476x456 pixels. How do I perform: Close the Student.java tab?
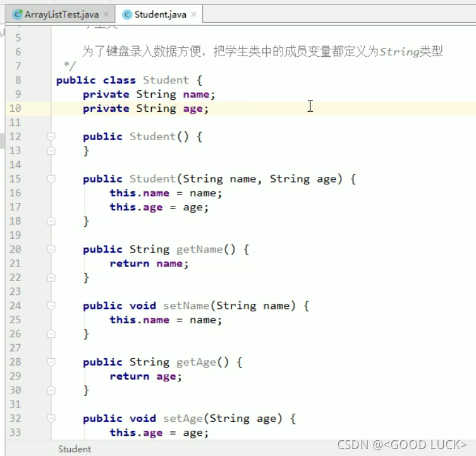point(193,15)
